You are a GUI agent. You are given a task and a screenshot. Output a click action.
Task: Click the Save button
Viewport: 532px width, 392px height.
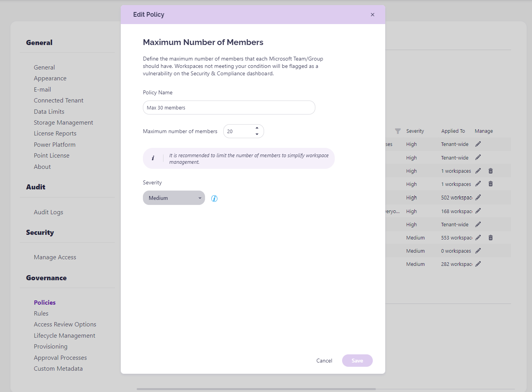357,361
